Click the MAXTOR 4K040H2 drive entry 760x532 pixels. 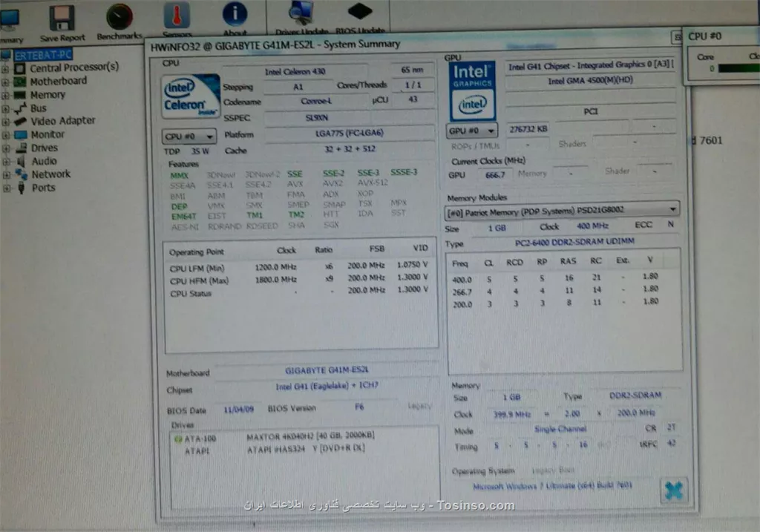point(310,436)
